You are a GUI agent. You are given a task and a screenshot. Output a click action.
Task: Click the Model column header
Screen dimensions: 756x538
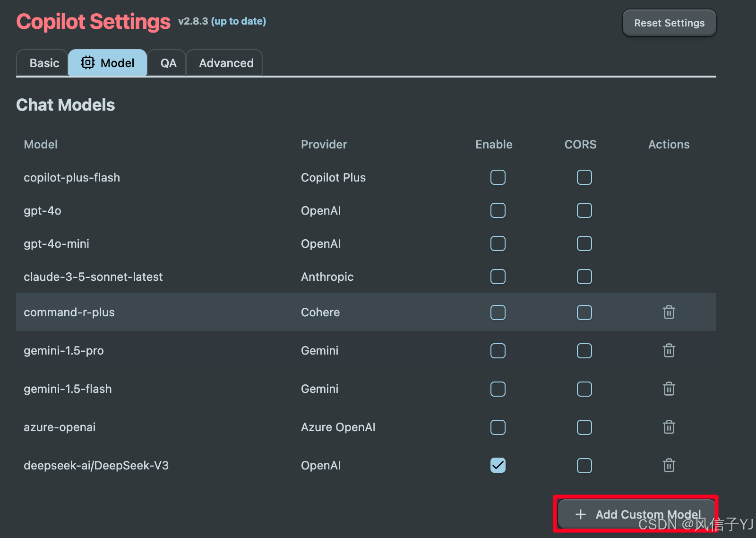41,145
